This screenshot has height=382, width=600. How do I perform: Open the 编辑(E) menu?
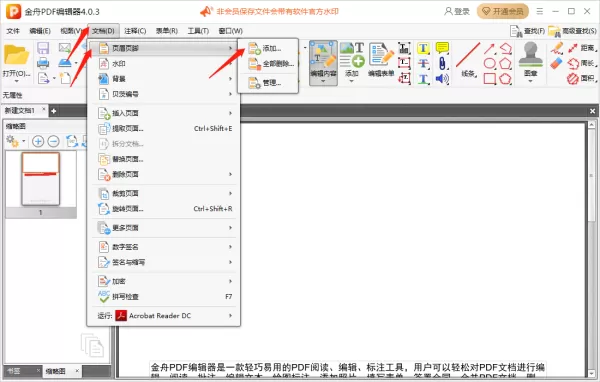(40, 31)
